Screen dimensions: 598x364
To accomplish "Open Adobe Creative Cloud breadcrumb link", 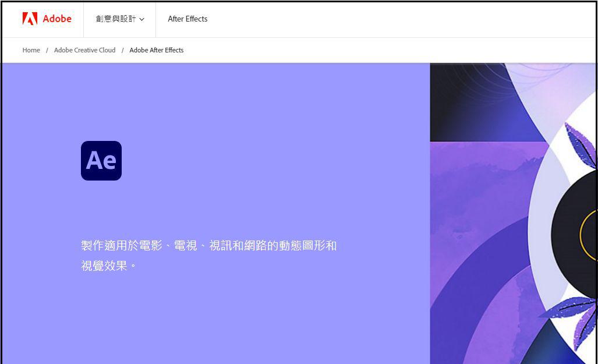I will (84, 50).
